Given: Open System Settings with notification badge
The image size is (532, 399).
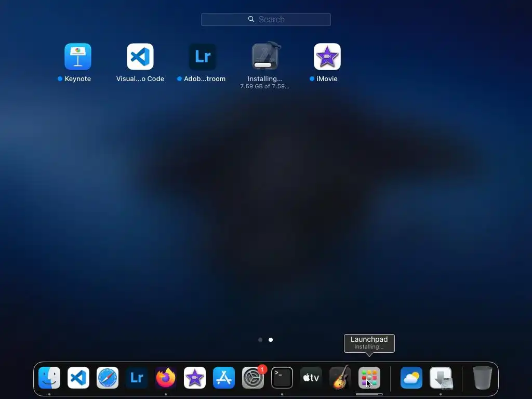Looking at the screenshot, I should click(x=253, y=378).
